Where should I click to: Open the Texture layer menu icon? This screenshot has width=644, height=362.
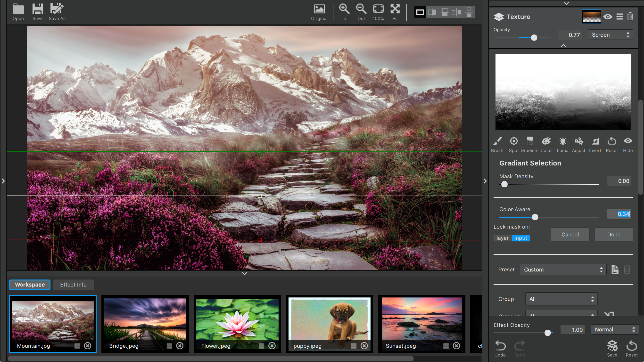pos(619,17)
